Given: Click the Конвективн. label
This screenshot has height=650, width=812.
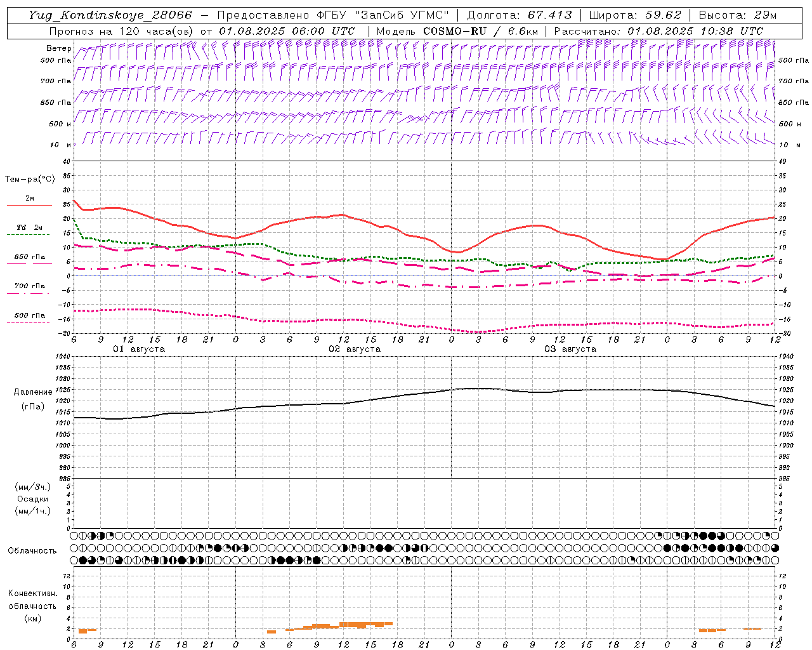Looking at the screenshot, I should (x=32, y=593).
